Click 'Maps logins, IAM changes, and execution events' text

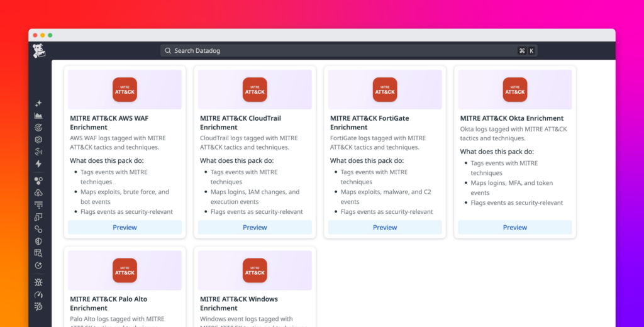(255, 197)
